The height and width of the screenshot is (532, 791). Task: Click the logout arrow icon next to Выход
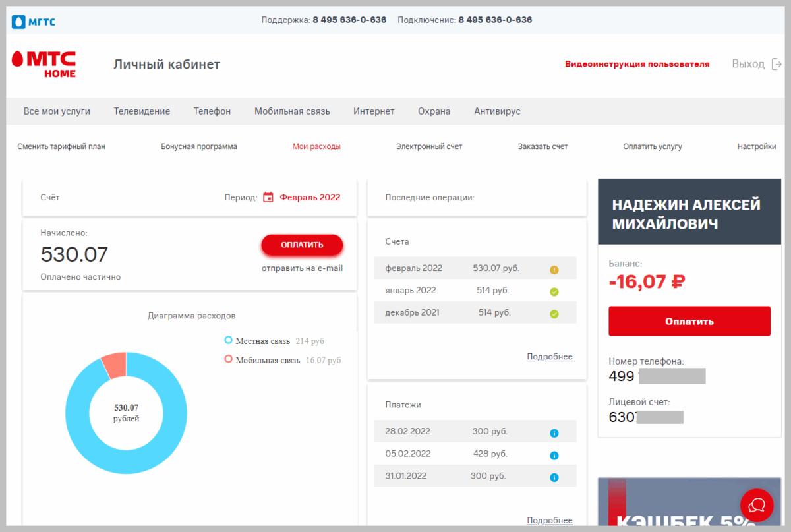pos(776,64)
